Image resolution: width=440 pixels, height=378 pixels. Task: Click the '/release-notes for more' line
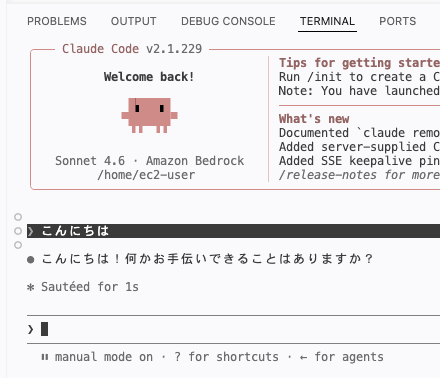point(359,175)
